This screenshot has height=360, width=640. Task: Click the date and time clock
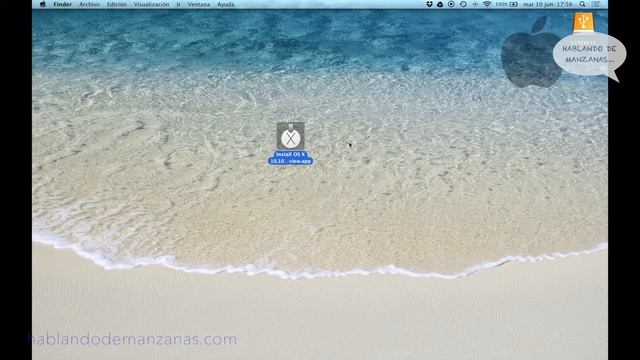click(x=548, y=4)
